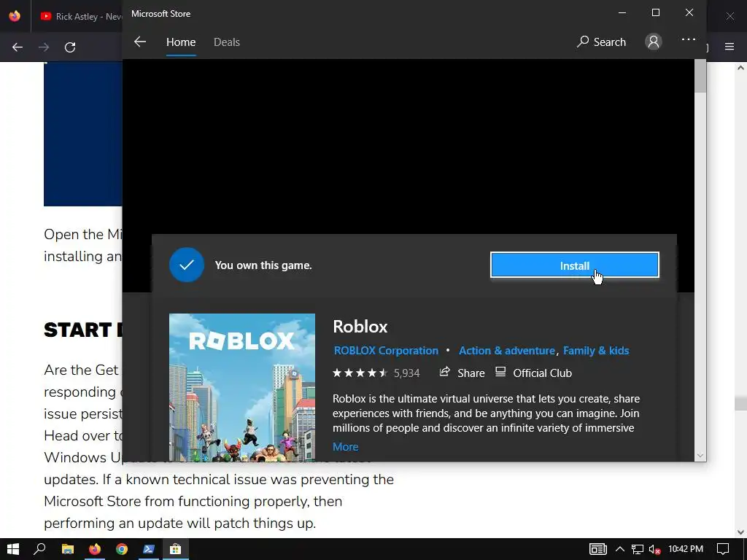Open the News and interests taskbar icon
Viewport: 747px width, 560px height.
[x=598, y=549]
